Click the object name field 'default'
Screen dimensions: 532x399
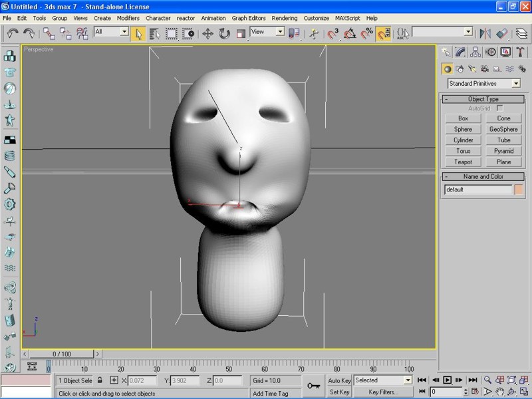click(x=478, y=190)
